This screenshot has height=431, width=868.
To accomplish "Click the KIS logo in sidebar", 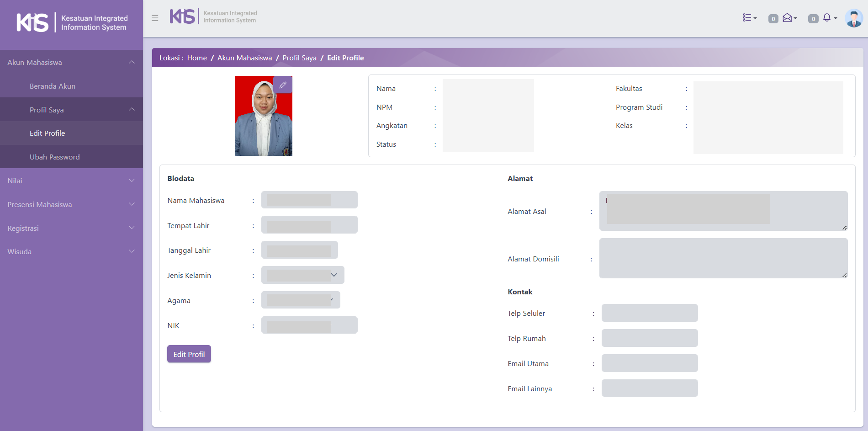I will pos(33,22).
